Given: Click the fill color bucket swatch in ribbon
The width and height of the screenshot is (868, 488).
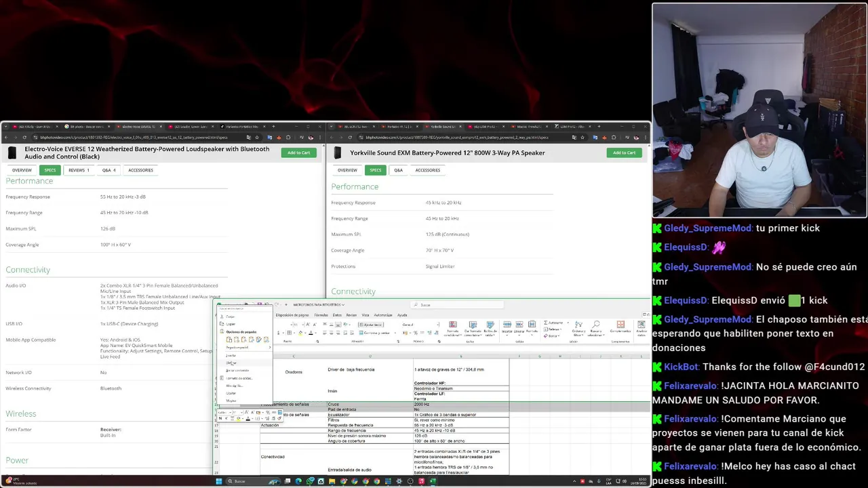Looking at the screenshot, I should [x=300, y=333].
